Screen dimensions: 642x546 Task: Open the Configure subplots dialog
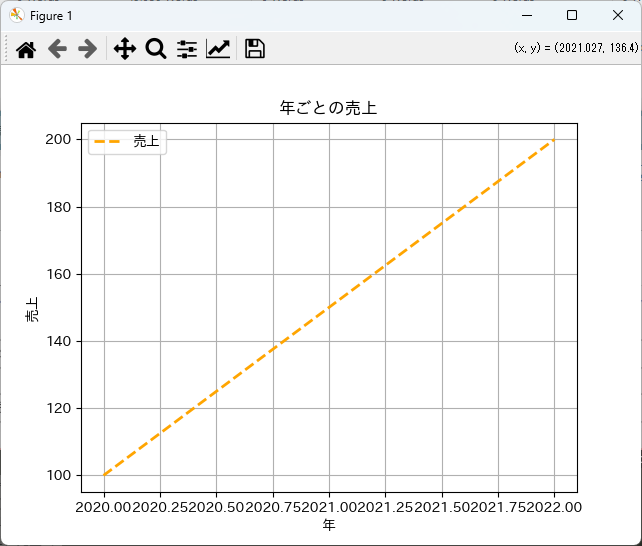pyautogui.click(x=187, y=49)
